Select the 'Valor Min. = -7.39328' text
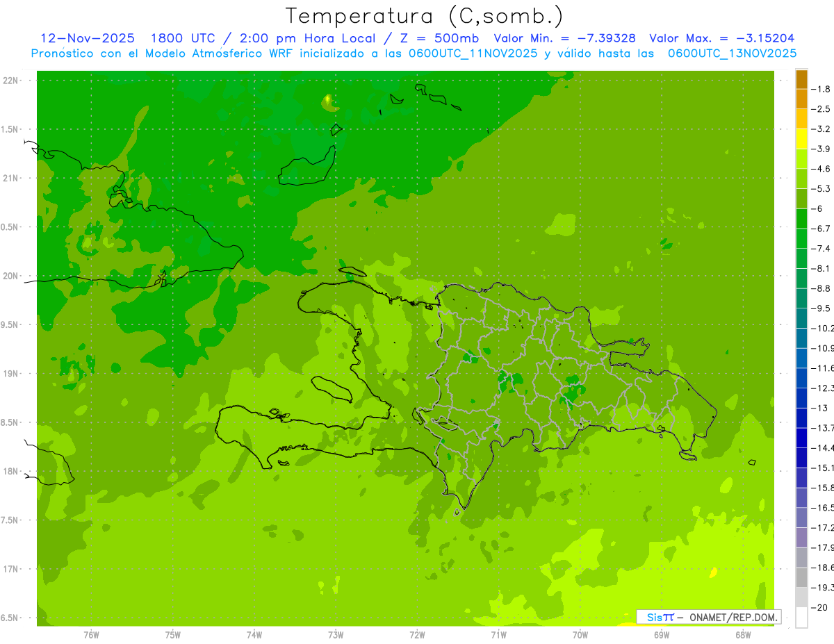This screenshot has width=834, height=644. click(x=565, y=38)
